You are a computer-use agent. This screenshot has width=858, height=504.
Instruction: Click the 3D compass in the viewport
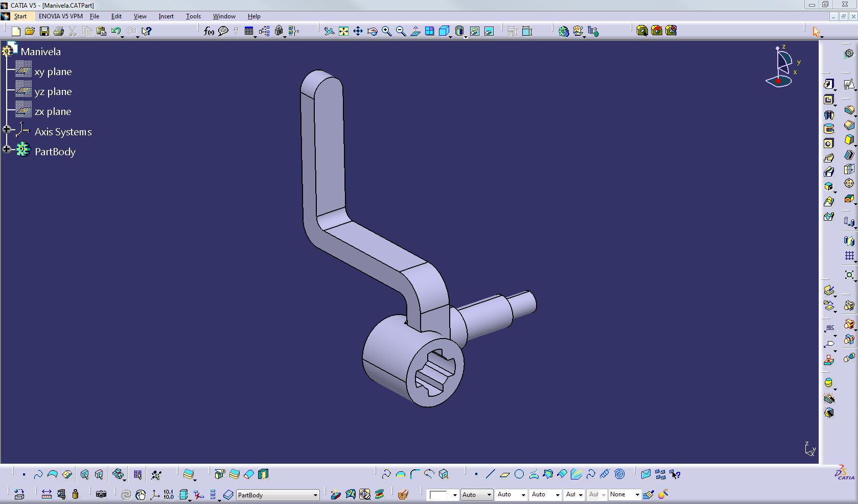pos(782,67)
